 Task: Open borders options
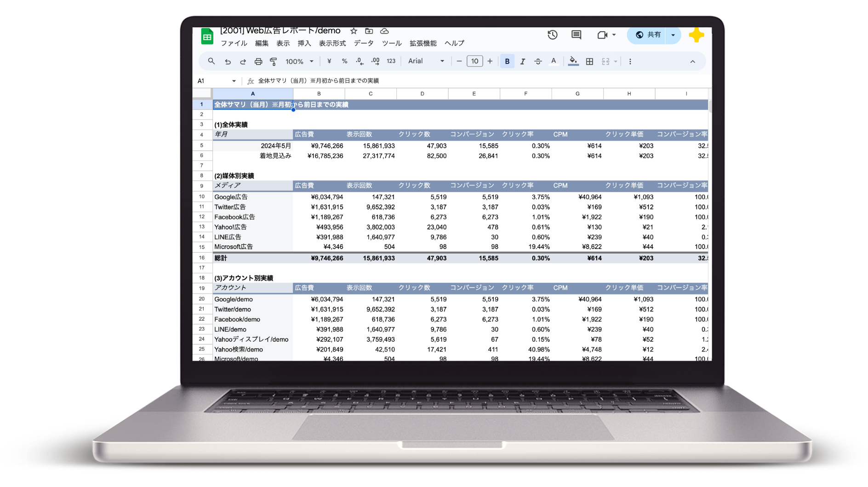coord(589,61)
